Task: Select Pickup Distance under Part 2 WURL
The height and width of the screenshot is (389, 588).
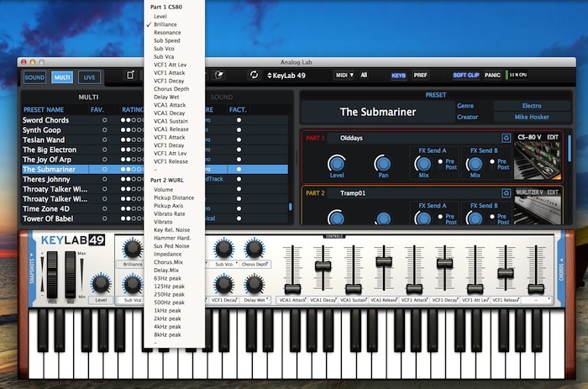Action: point(174,197)
